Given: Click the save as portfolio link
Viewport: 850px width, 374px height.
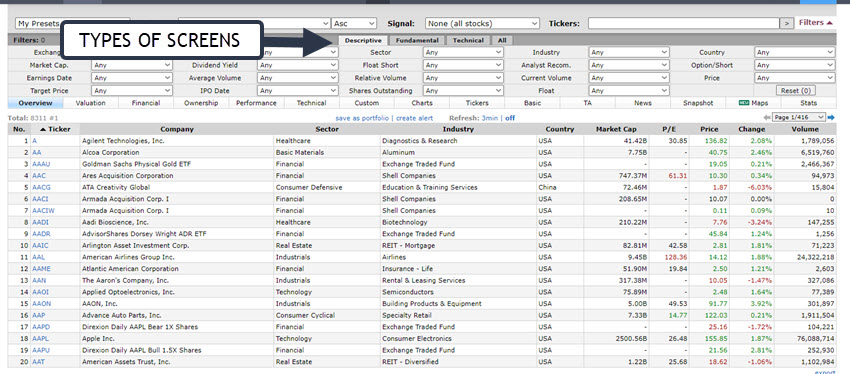Looking at the screenshot, I should click(x=362, y=118).
